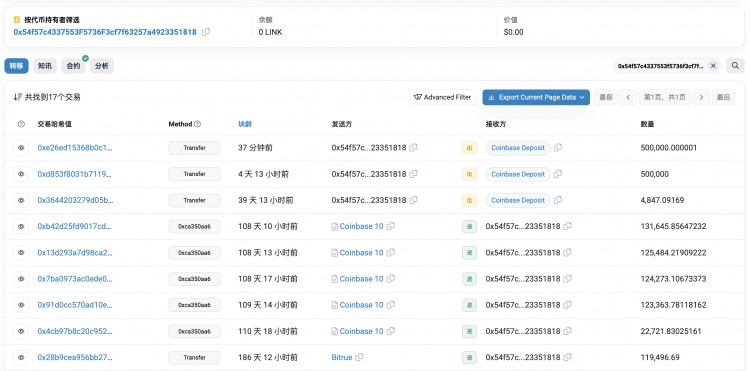
Task: Open Coinbase Deposit label in 37 分钟前 row
Action: [x=518, y=148]
